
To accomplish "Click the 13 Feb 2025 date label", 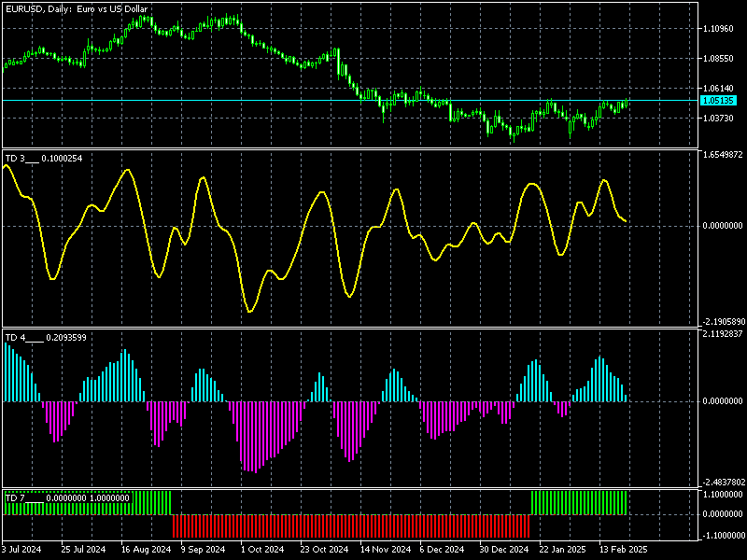I will (x=623, y=550).
